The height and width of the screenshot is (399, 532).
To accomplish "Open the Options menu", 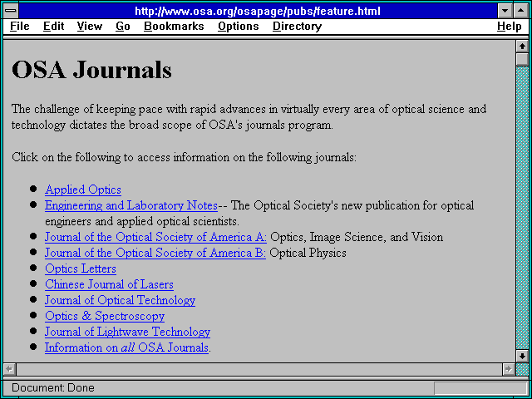I will click(x=239, y=27).
